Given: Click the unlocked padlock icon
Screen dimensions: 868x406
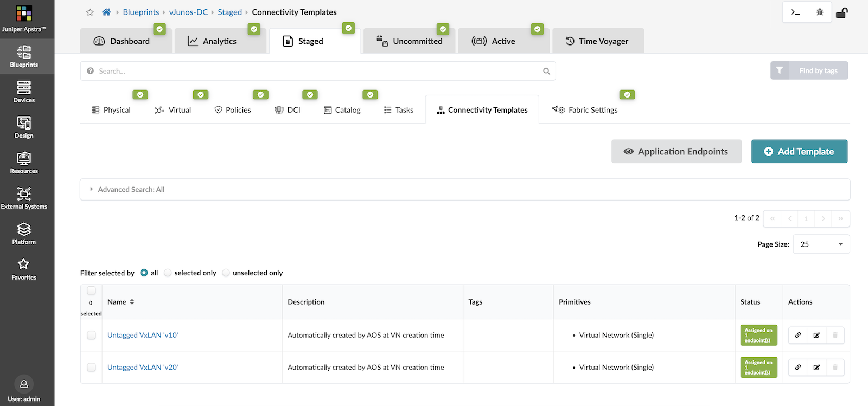Looking at the screenshot, I should tap(841, 12).
